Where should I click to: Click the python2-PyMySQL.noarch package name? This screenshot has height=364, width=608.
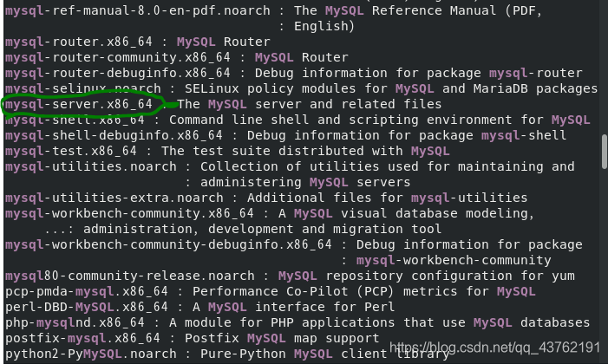[x=91, y=354]
